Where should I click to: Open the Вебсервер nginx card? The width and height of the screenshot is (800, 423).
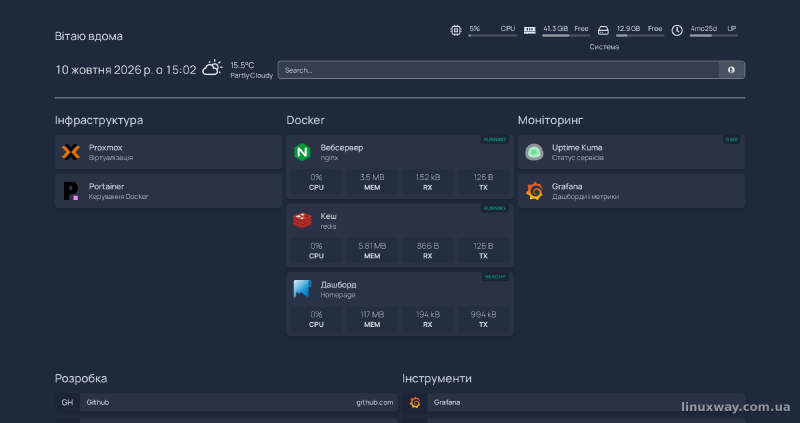(400, 167)
